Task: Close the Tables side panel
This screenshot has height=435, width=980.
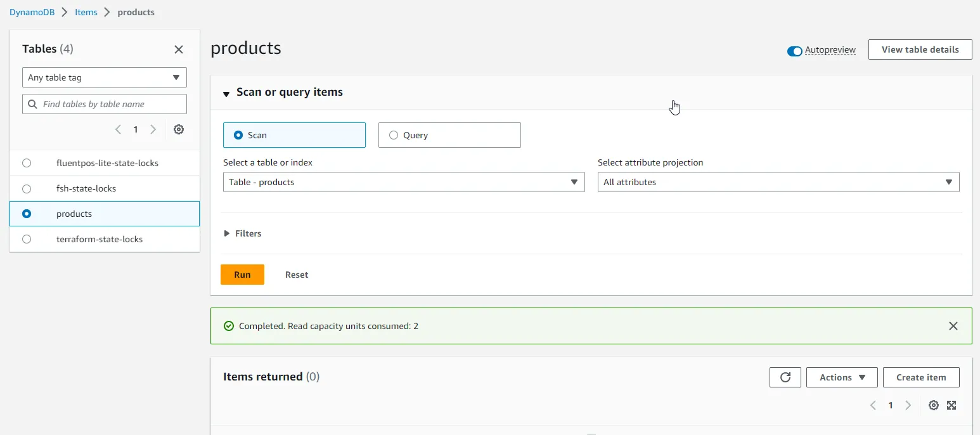Action: (x=178, y=49)
